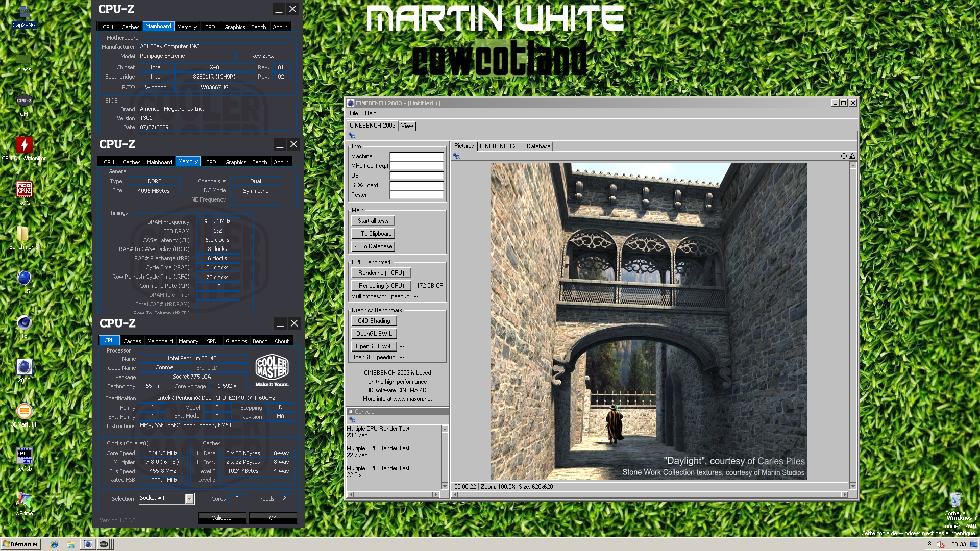The image size is (980, 551).
Task: Open CPU tab in middle CPU-Z window
Action: point(109,162)
